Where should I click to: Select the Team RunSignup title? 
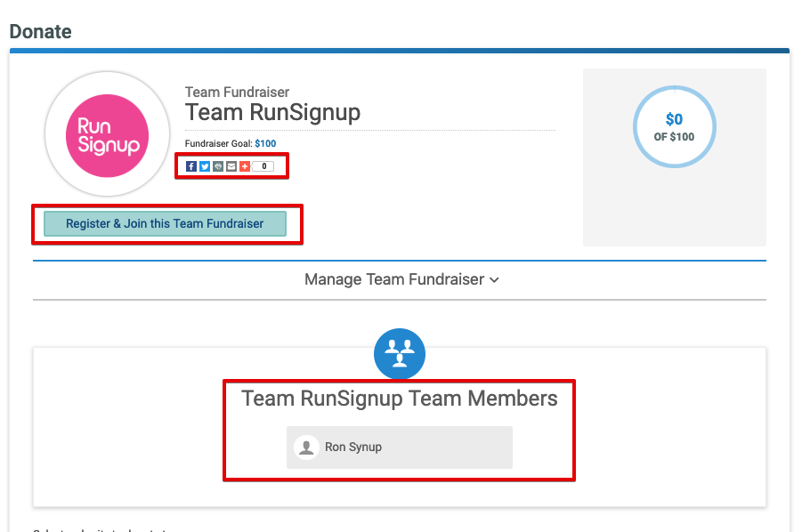click(x=272, y=113)
